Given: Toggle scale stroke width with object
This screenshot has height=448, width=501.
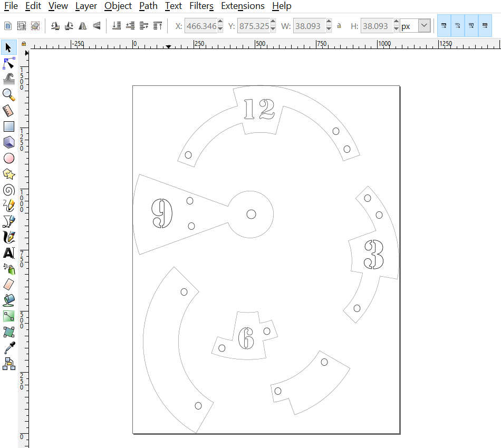Looking at the screenshot, I should pos(444,25).
